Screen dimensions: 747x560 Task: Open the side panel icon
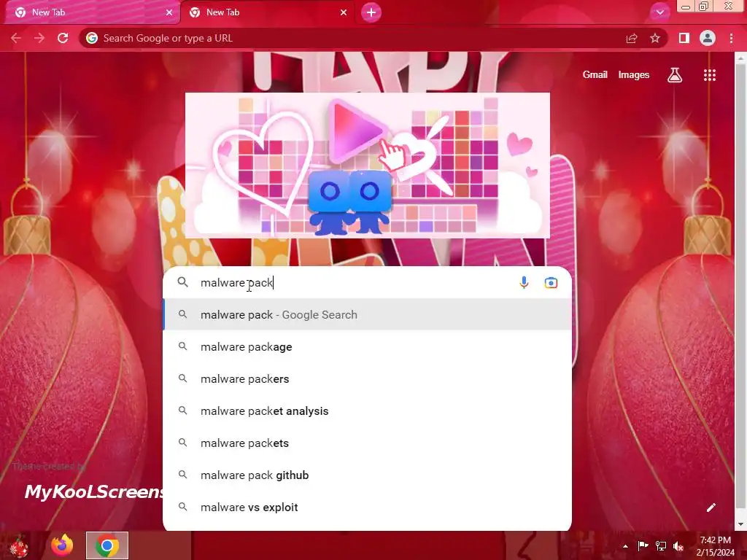point(684,38)
